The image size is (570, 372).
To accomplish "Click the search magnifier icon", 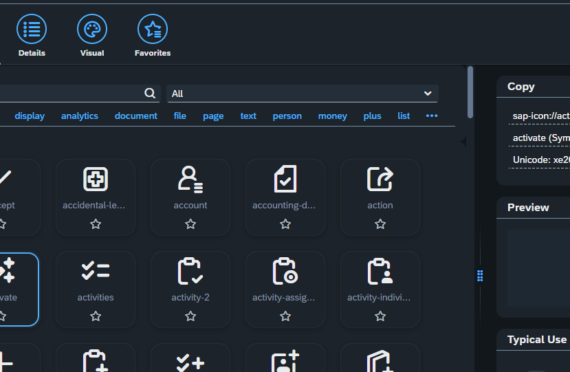I will click(150, 93).
